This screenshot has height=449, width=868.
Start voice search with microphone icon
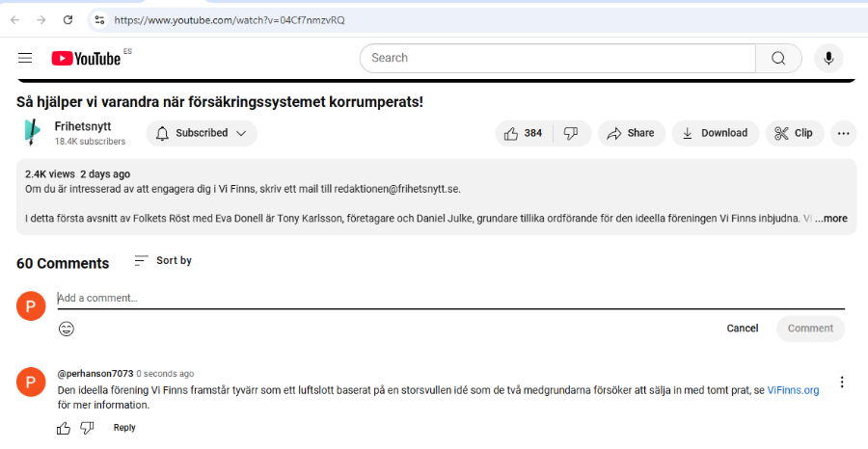827,58
